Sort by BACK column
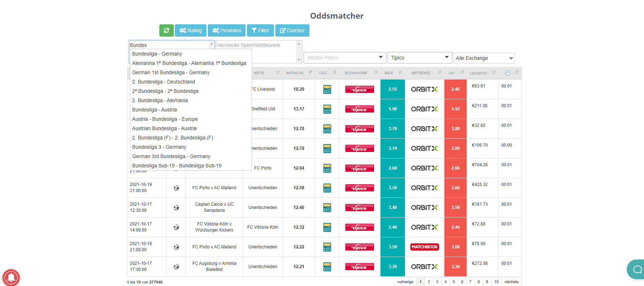Screen dimensions: 644x286 (x=393, y=73)
